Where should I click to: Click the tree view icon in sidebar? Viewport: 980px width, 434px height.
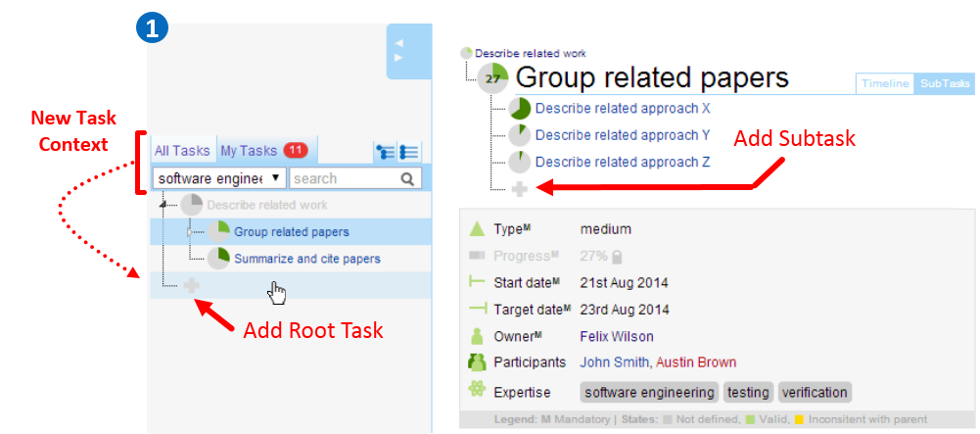[x=386, y=152]
